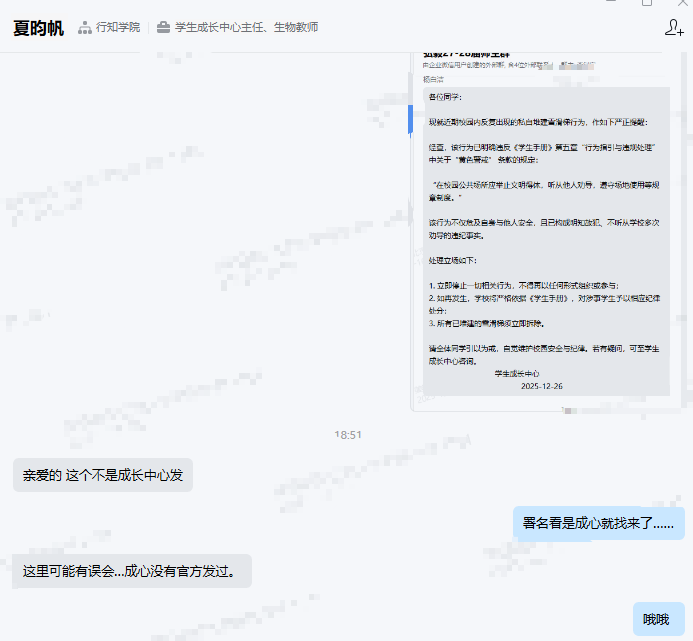Screen dimensions: 693x641
Task: Click the organization icon beside 行知学院
Action: point(84,28)
